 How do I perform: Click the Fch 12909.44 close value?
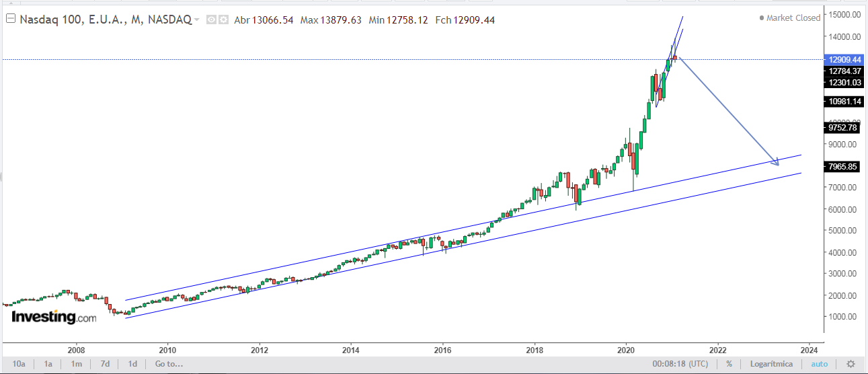[x=465, y=20]
